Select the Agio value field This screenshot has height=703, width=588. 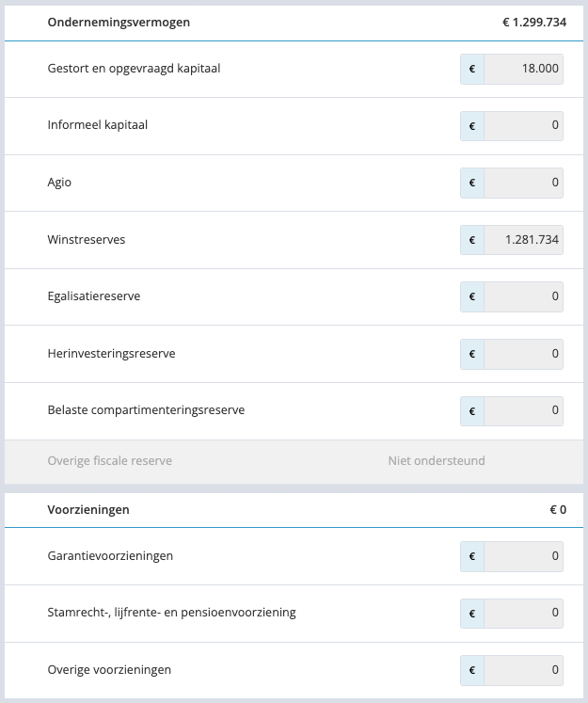(523, 183)
